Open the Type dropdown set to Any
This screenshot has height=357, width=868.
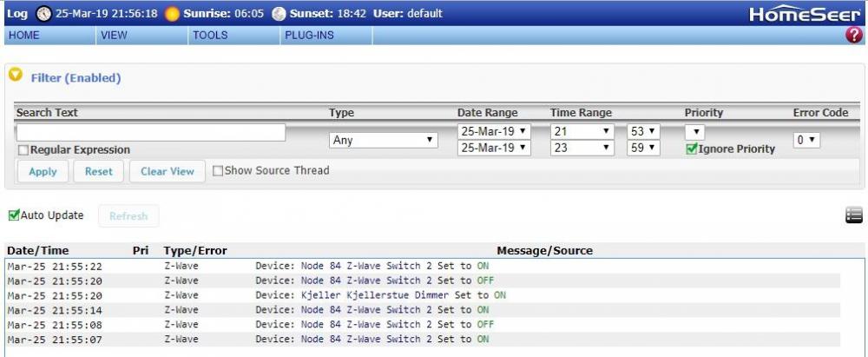(384, 140)
